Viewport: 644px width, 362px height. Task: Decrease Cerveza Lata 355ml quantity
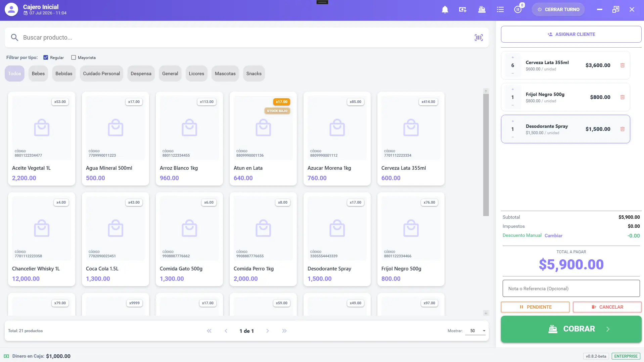click(513, 73)
